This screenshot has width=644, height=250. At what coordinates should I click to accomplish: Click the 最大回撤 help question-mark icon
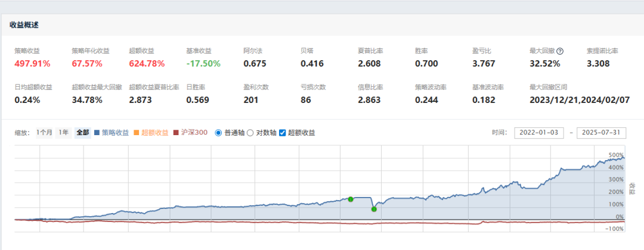tap(560, 51)
